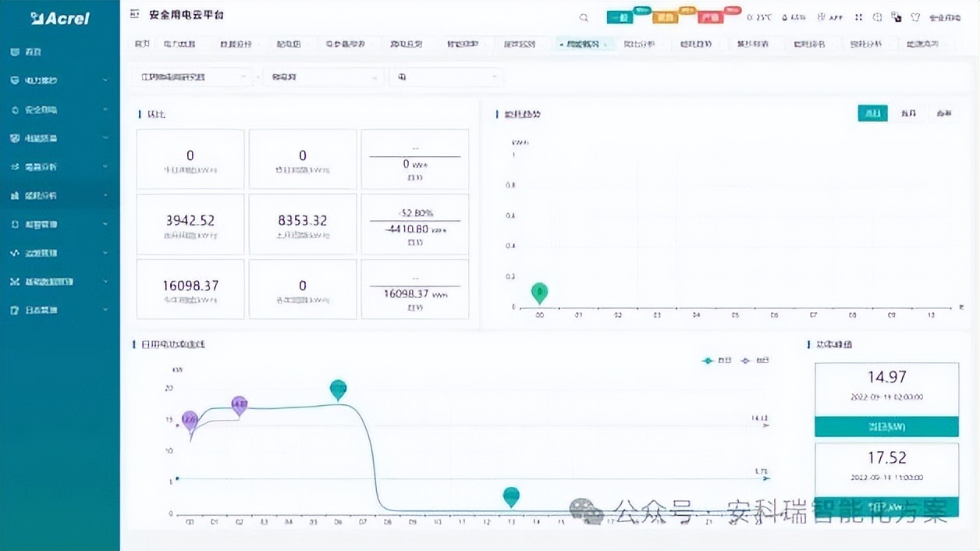Click the humidity droplet icon in header
This screenshot has width=980, height=551.
[x=783, y=17]
